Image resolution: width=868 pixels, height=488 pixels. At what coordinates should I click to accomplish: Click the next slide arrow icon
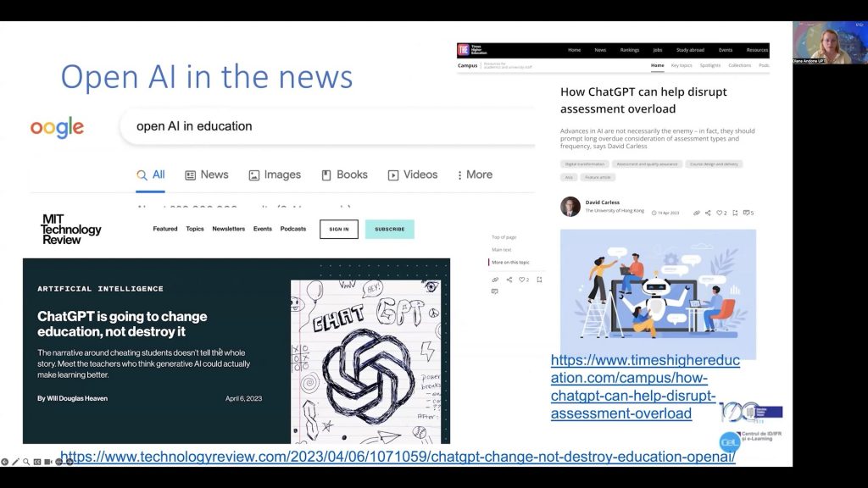tap(70, 462)
